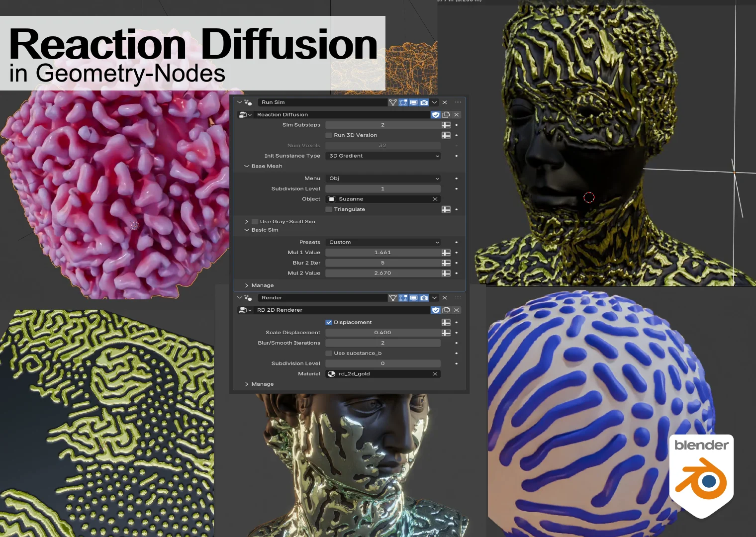The height and width of the screenshot is (537, 756).
Task: Enable Use Gray-Scott Sim checkbox
Action: click(x=255, y=222)
